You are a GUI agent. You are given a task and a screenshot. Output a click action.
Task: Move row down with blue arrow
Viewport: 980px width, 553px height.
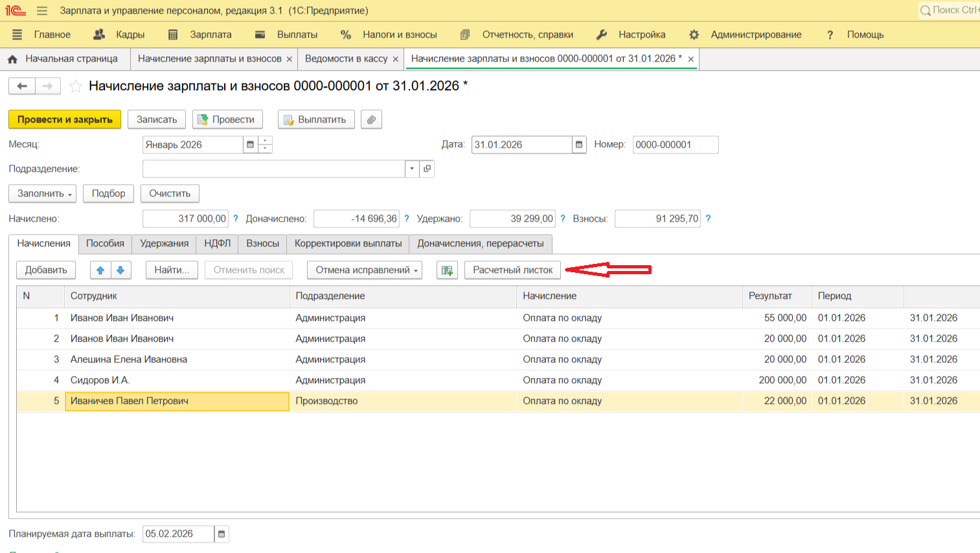(x=120, y=270)
